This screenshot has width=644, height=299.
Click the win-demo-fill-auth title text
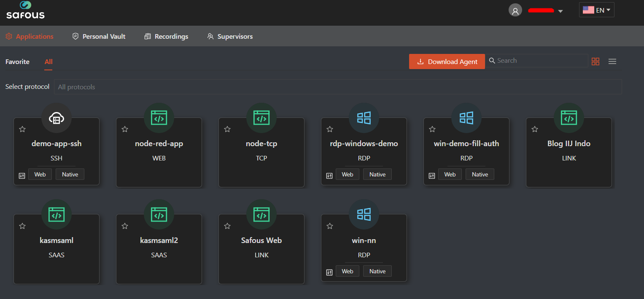[x=466, y=144]
